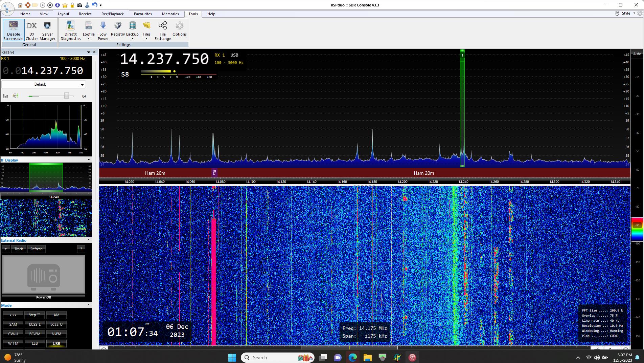
Task: Select LSB demodulation mode
Action: coord(34,343)
